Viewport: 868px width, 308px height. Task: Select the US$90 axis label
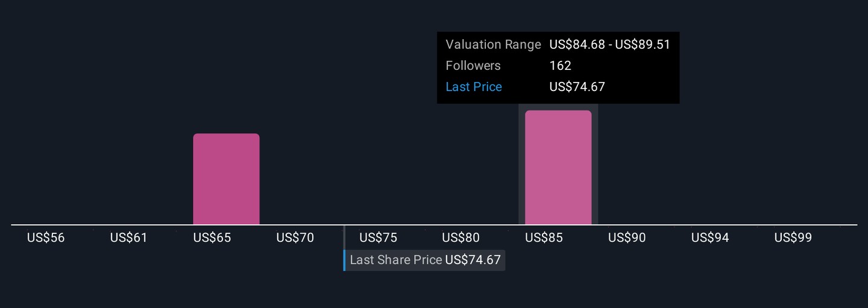(x=627, y=238)
